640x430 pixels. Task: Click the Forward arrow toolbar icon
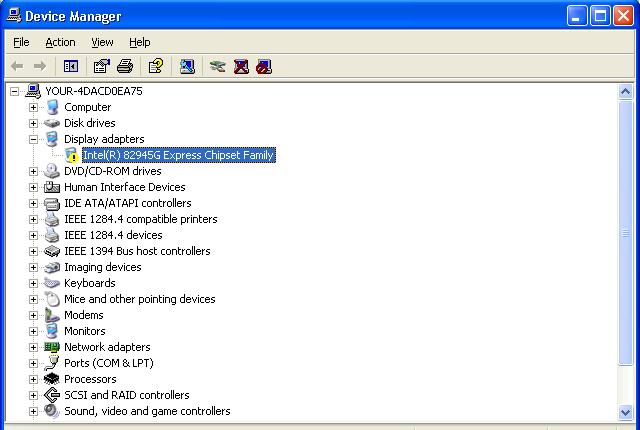(x=40, y=66)
